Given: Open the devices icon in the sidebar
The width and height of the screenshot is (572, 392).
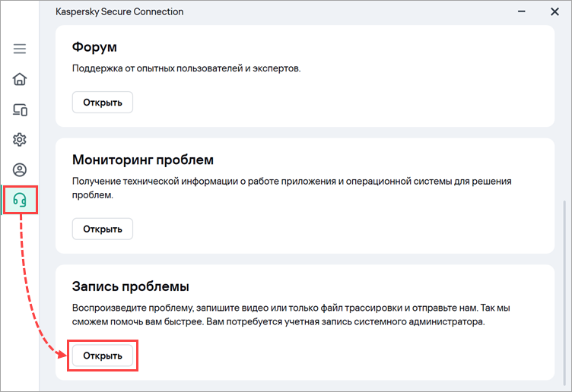Looking at the screenshot, I should [20, 109].
